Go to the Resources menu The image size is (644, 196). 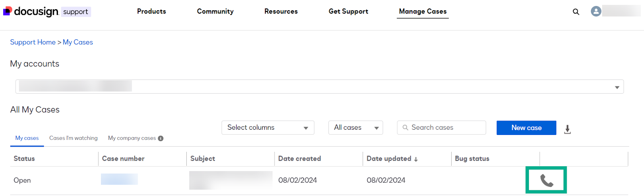click(x=281, y=11)
